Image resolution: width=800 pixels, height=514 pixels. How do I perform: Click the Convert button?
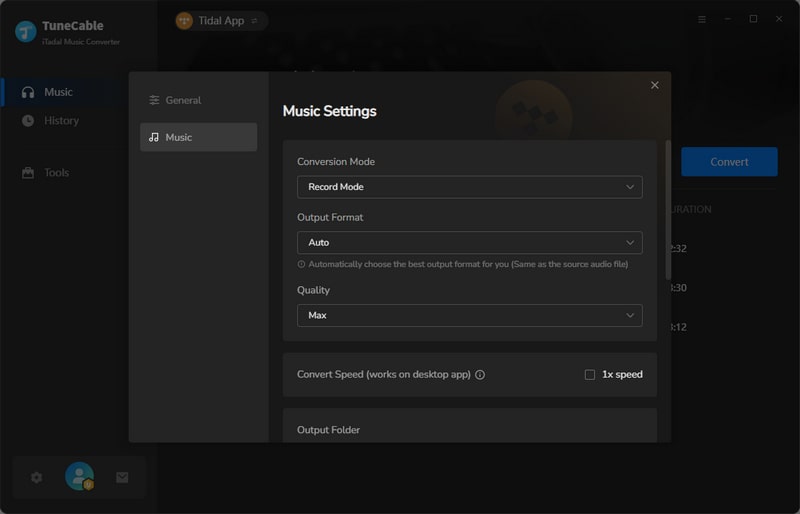click(x=729, y=162)
